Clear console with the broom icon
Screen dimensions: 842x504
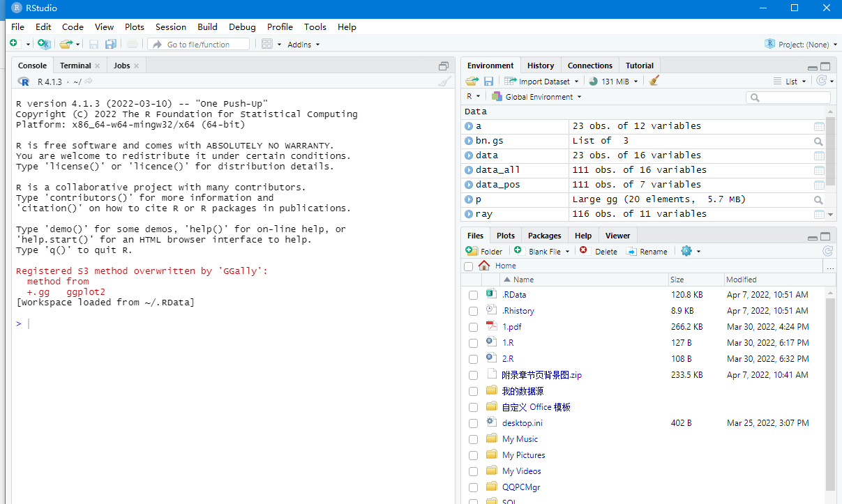click(444, 82)
